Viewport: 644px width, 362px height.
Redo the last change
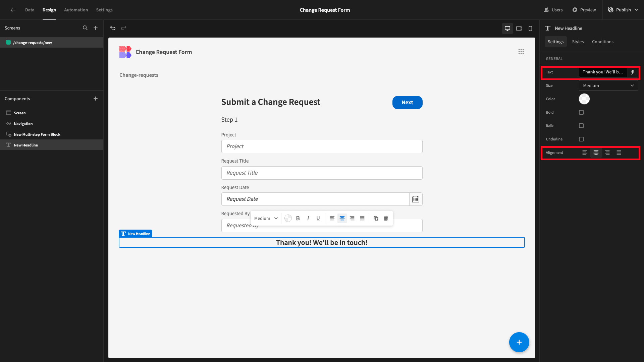tap(124, 28)
